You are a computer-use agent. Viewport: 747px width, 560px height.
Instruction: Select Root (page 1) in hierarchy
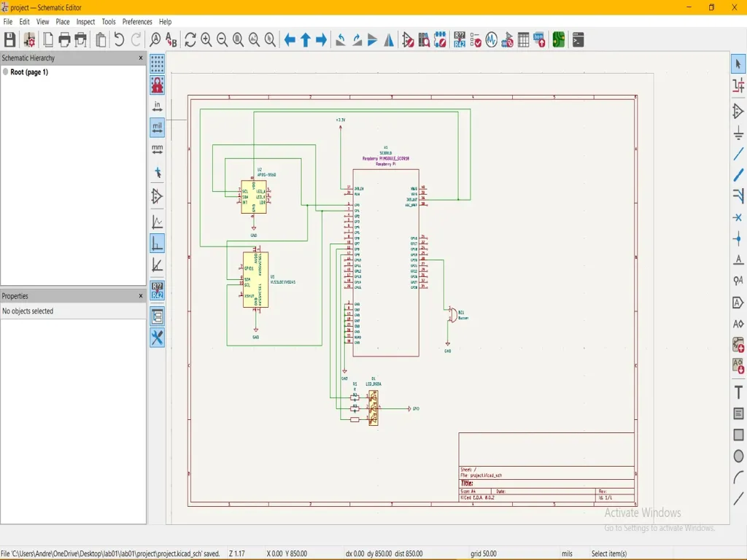pyautogui.click(x=29, y=72)
